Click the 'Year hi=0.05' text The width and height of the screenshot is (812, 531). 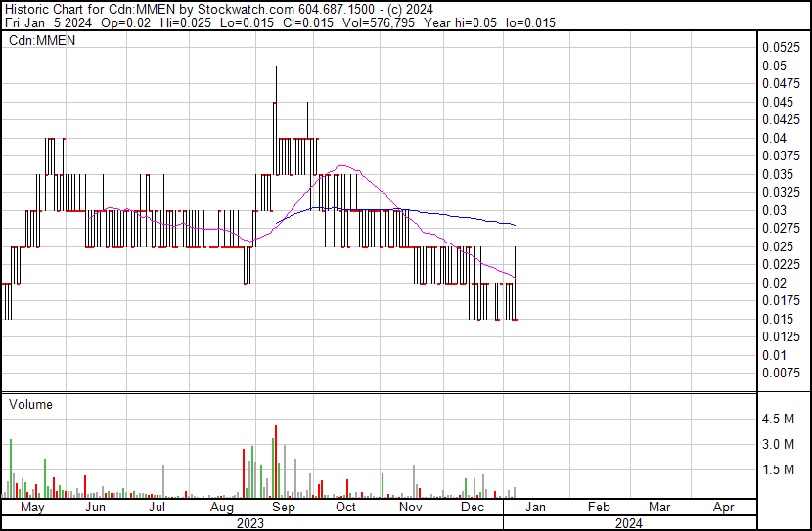click(x=460, y=22)
